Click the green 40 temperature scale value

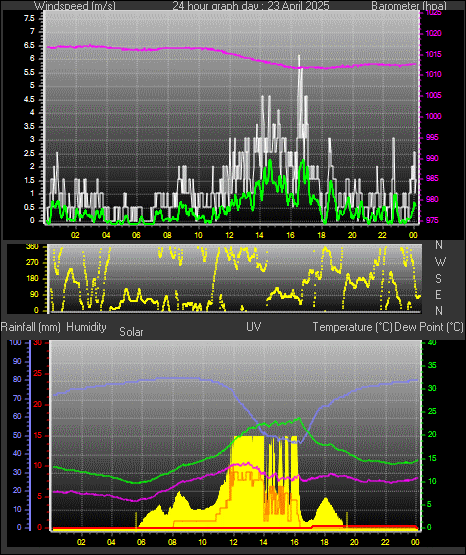click(x=432, y=343)
